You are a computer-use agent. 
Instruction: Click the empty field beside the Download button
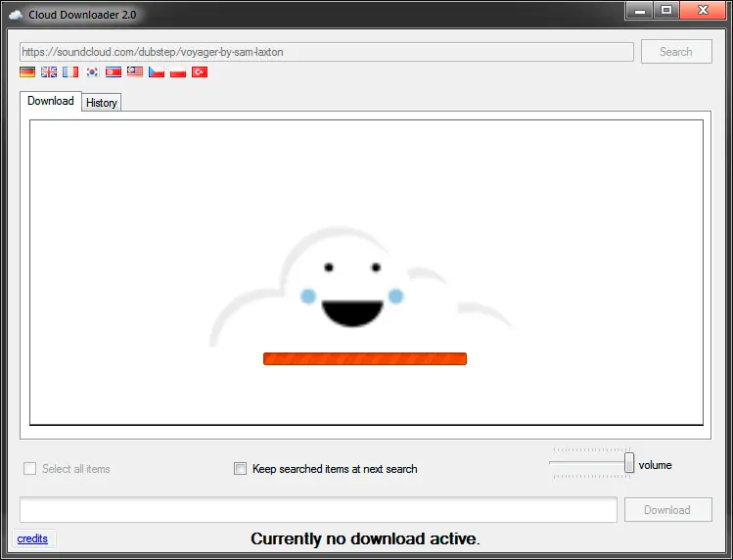tap(318, 509)
